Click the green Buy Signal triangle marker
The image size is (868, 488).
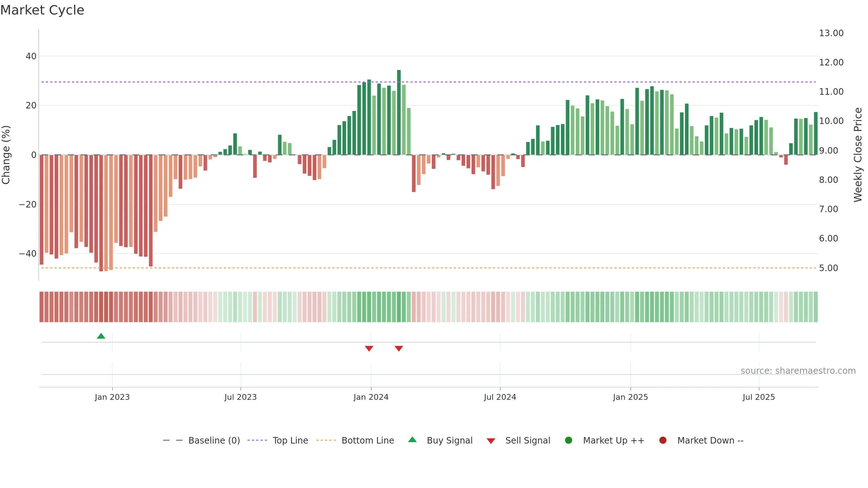pyautogui.click(x=101, y=336)
